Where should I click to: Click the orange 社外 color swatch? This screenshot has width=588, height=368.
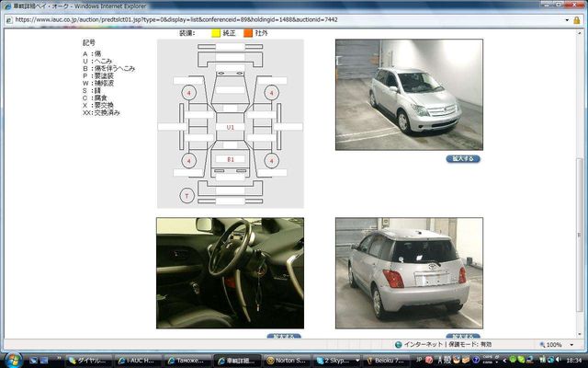point(248,32)
